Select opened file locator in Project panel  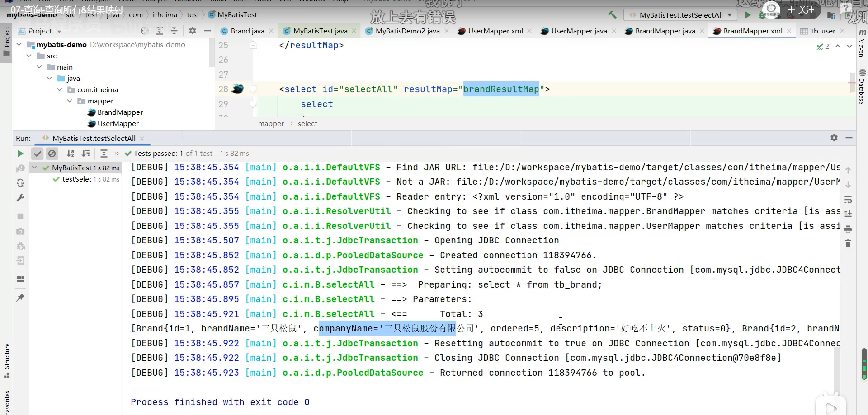[x=145, y=31]
